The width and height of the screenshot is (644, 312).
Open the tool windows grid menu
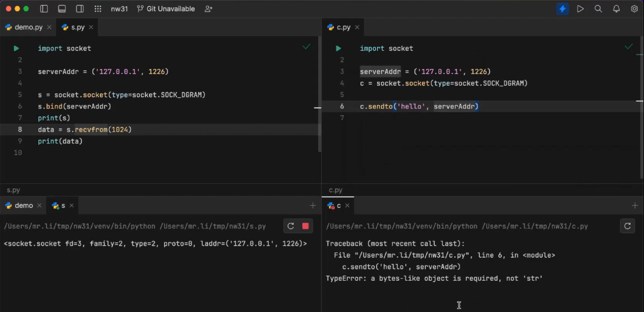point(98,9)
